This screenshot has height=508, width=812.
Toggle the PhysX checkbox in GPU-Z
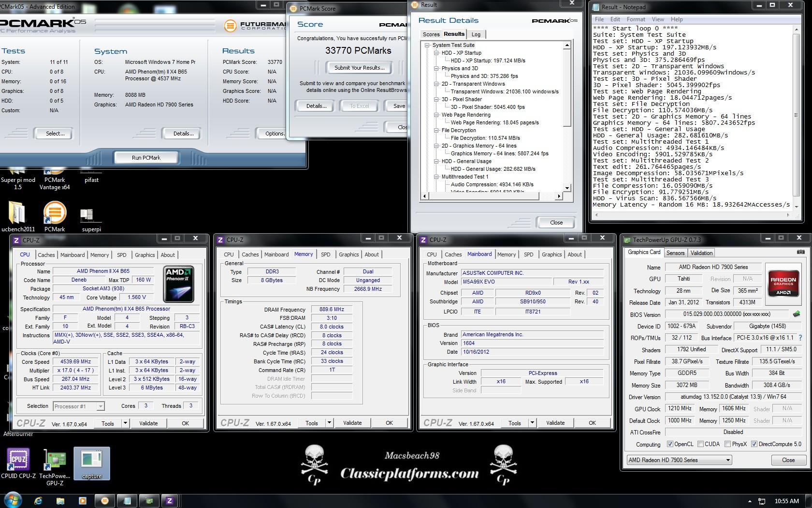click(727, 444)
